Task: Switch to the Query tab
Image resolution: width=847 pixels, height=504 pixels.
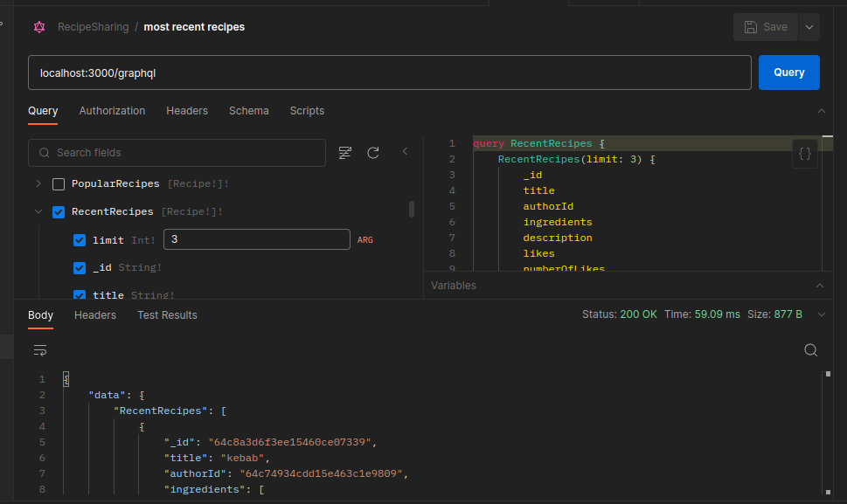Action: click(43, 111)
